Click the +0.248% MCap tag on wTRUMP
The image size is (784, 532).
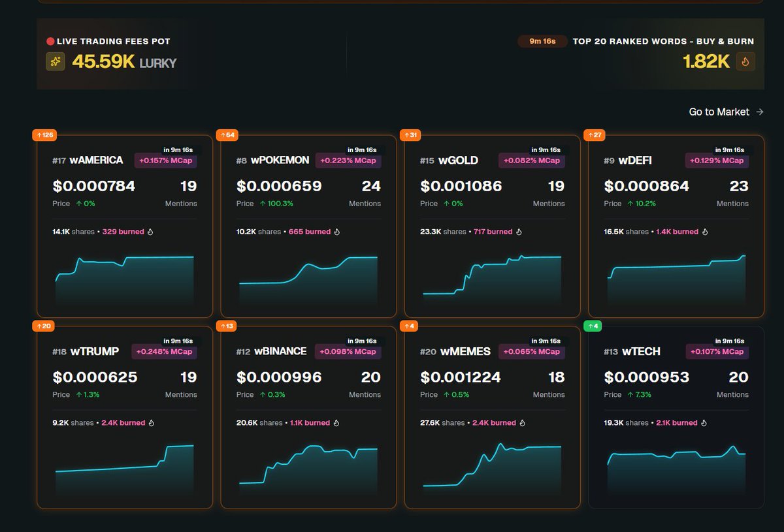coord(164,351)
